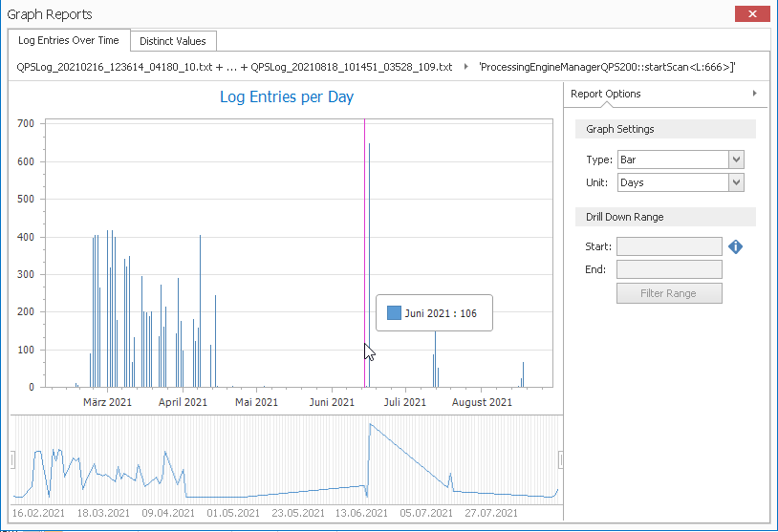The height and width of the screenshot is (532, 778).
Task: Click the 'August 2021' axis label
Action: [482, 402]
